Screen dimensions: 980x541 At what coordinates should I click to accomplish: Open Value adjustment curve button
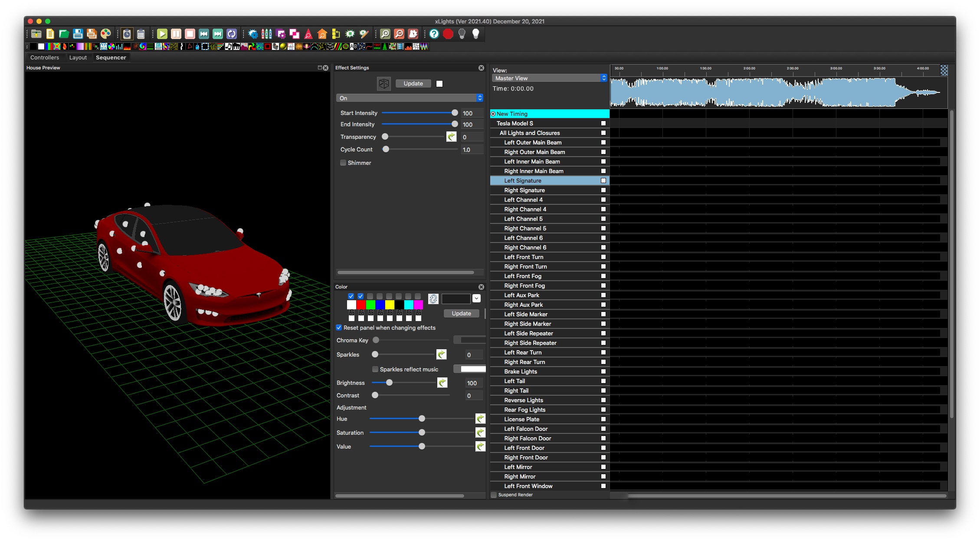480,447
